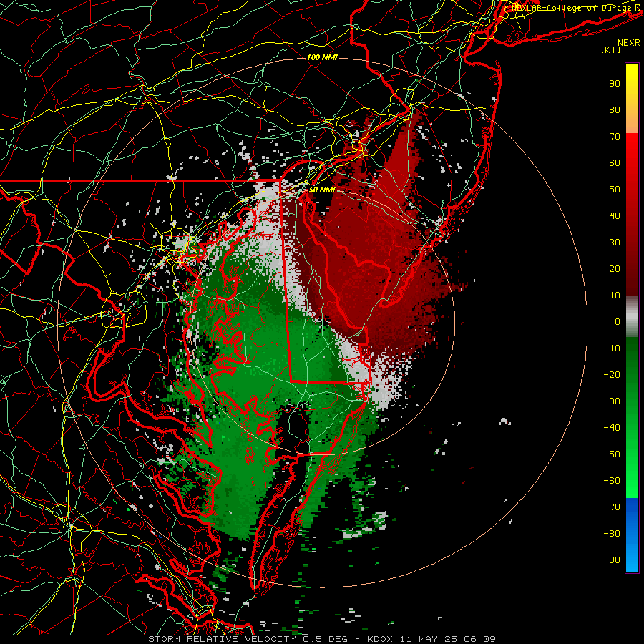Click the positive 40 knots scale label
This screenshot has width=644, height=644.
pyautogui.click(x=615, y=215)
